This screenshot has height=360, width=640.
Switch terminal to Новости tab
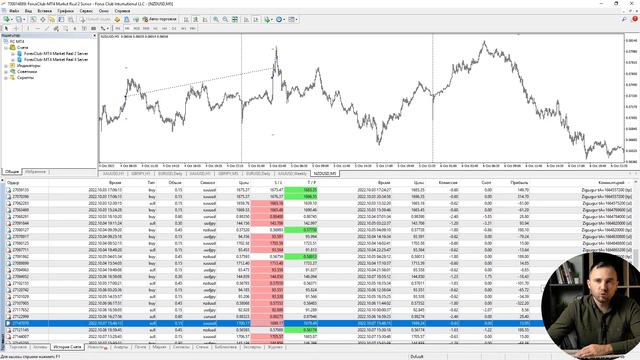coord(98,347)
